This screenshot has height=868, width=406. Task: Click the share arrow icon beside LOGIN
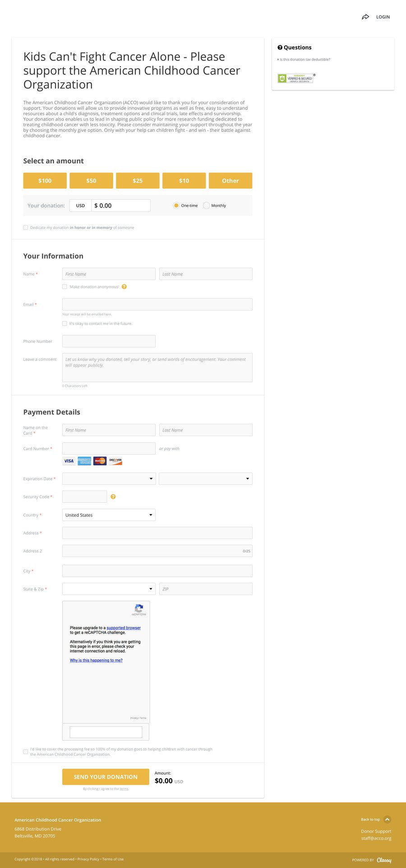(365, 17)
